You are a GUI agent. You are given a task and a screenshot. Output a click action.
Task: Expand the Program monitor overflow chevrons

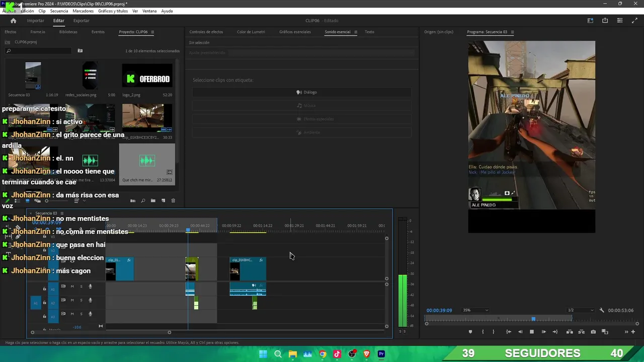[x=626, y=332]
